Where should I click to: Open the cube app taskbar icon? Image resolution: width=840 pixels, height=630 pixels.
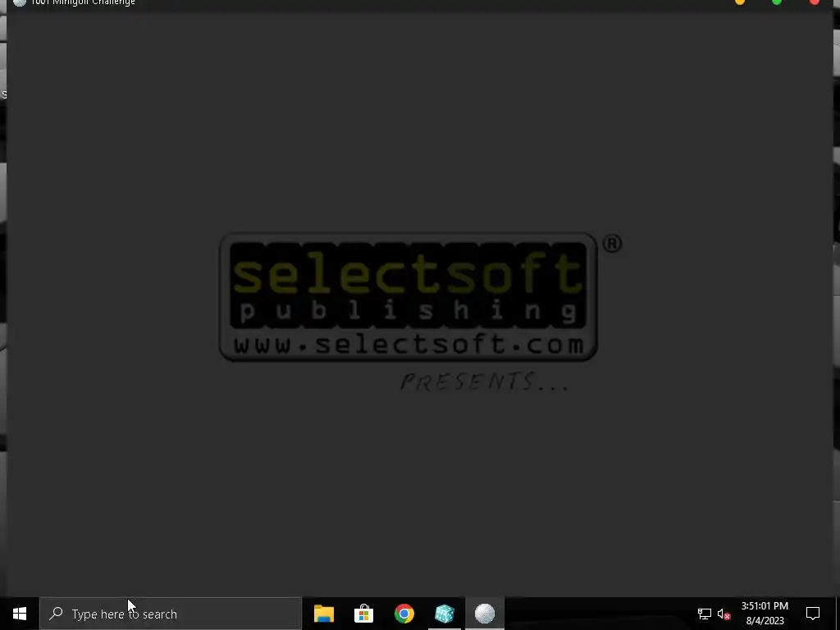(x=444, y=614)
